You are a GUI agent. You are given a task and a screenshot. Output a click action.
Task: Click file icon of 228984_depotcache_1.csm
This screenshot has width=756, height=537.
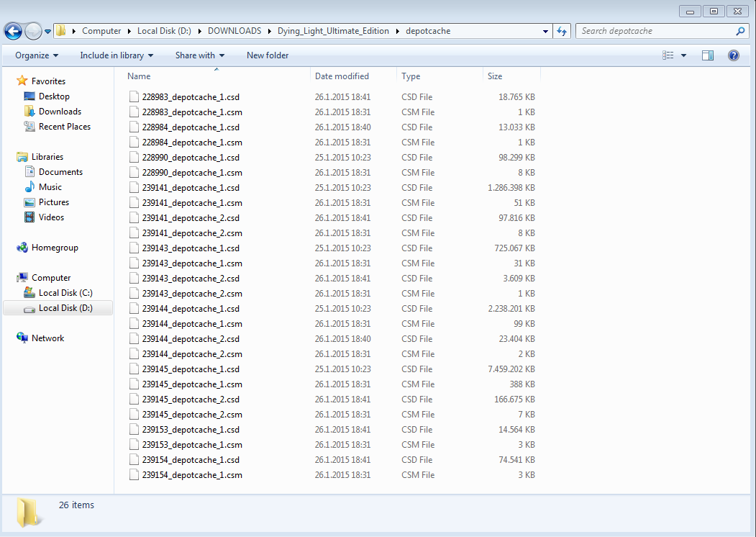click(134, 143)
